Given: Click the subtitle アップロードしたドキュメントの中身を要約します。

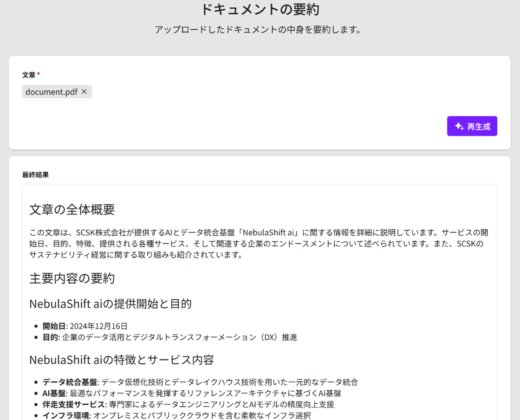Looking at the screenshot, I should (258, 30).
